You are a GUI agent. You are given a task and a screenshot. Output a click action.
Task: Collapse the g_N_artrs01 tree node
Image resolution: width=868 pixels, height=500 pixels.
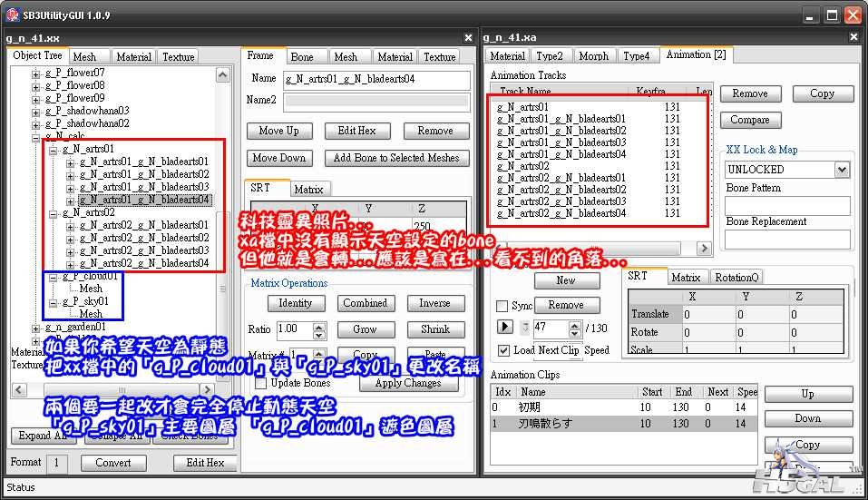54,149
